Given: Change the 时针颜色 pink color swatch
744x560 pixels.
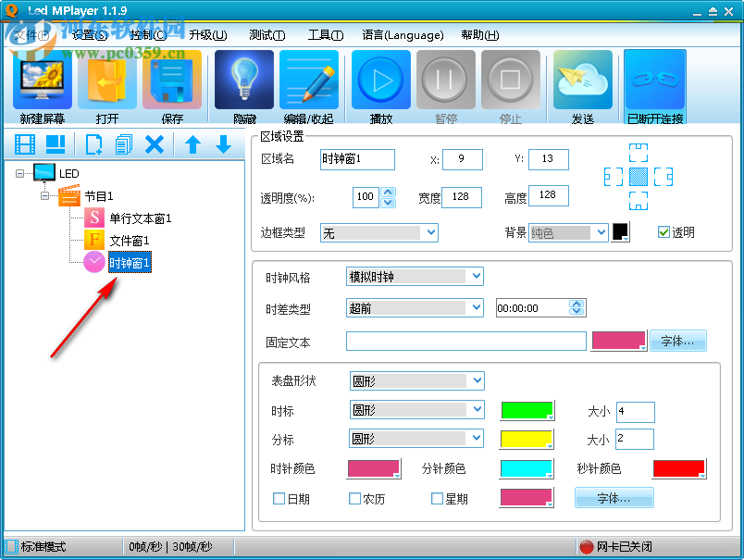Looking at the screenshot, I should point(376,468).
